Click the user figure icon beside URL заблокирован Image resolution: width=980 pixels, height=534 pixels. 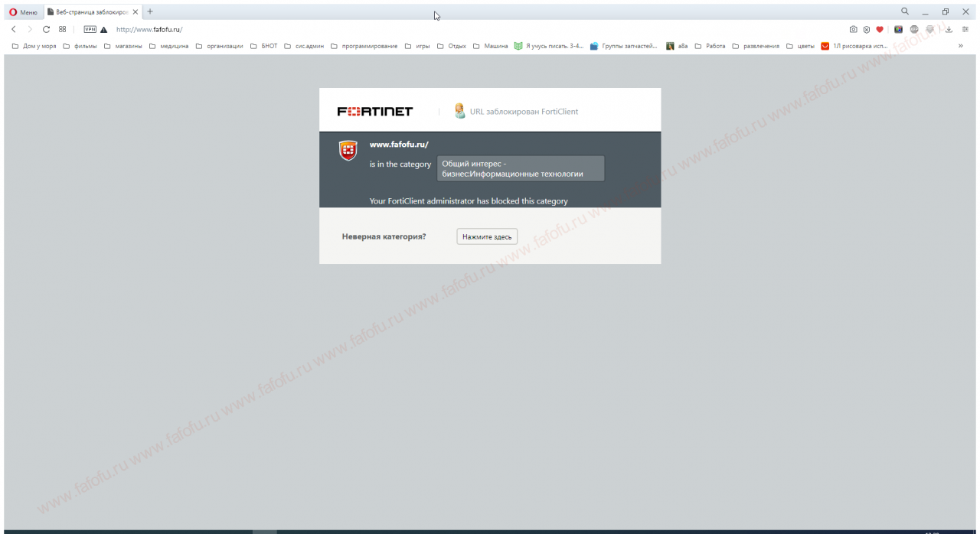click(x=459, y=111)
